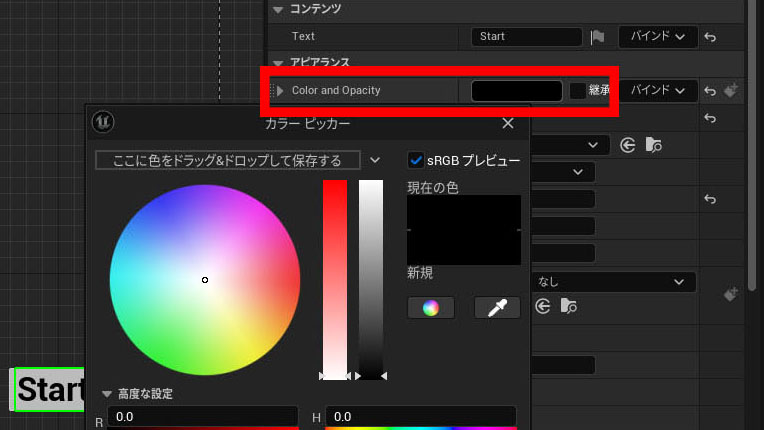Image resolution: width=764 pixels, height=430 pixels.
Task: Collapse the 高度な設定 section
Action: coord(107,393)
